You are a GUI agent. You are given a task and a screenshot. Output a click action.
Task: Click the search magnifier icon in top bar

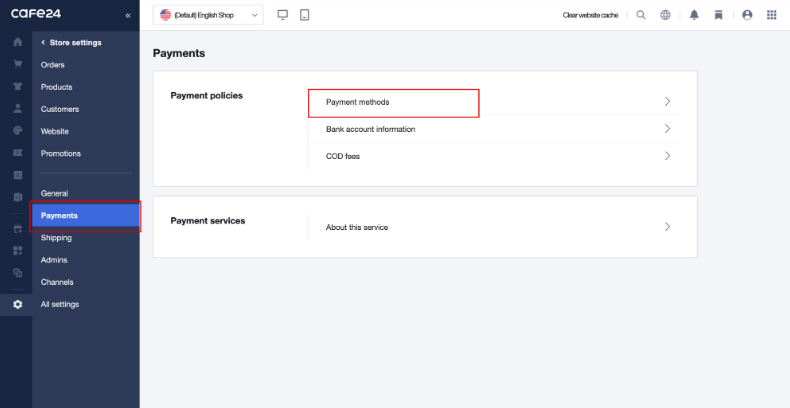tap(641, 15)
